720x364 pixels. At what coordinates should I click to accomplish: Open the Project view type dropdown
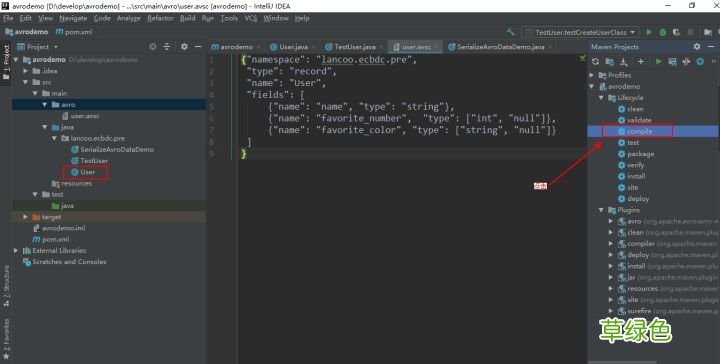click(38, 47)
